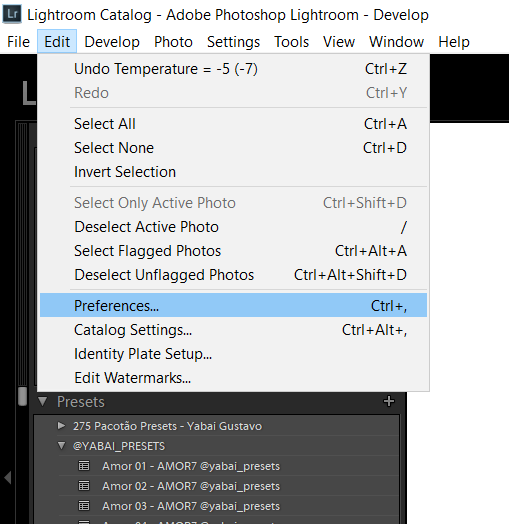Open Edit Watermarks...

(233, 378)
